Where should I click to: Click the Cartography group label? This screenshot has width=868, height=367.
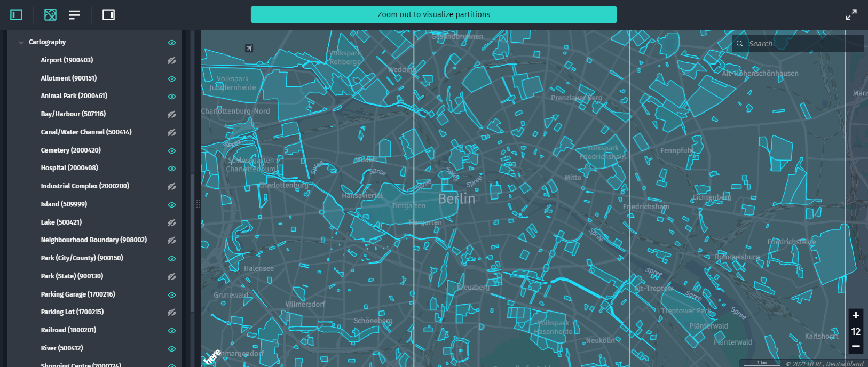(x=47, y=42)
